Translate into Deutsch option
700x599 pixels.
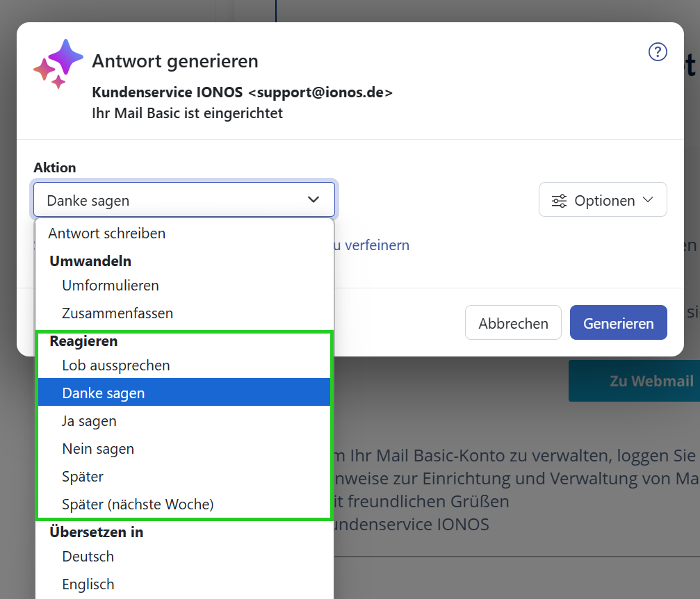[x=184, y=557]
